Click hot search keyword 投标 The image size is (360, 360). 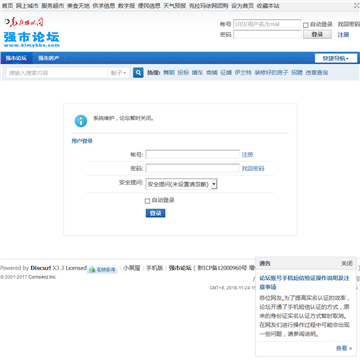183,73
